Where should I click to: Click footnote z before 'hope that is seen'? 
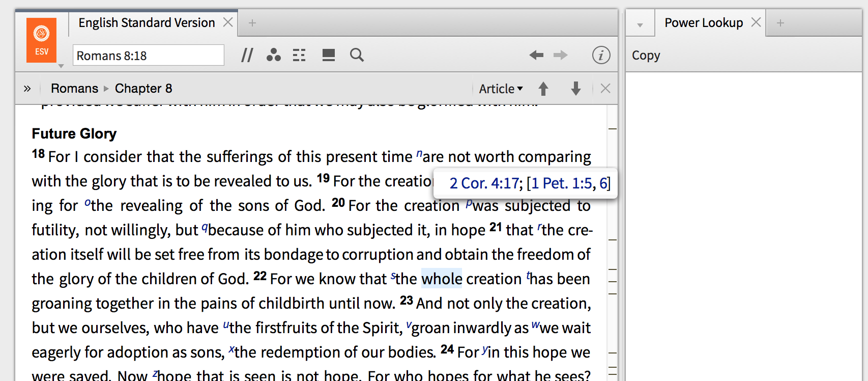coord(155,374)
